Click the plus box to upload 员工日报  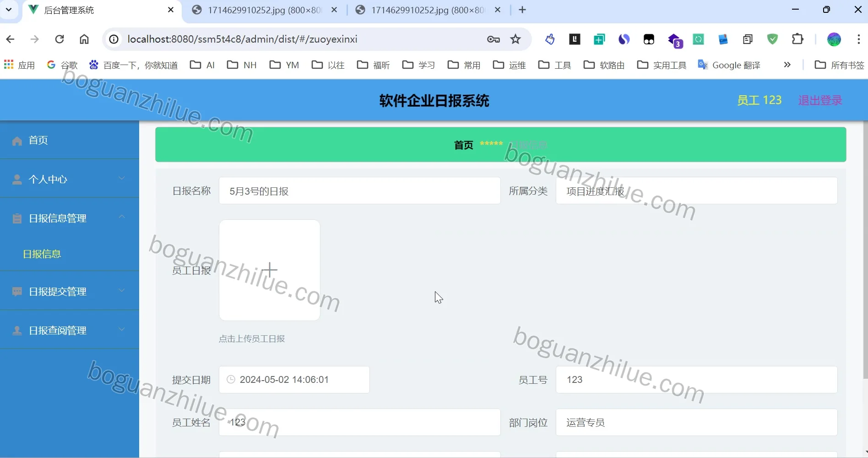[270, 270]
